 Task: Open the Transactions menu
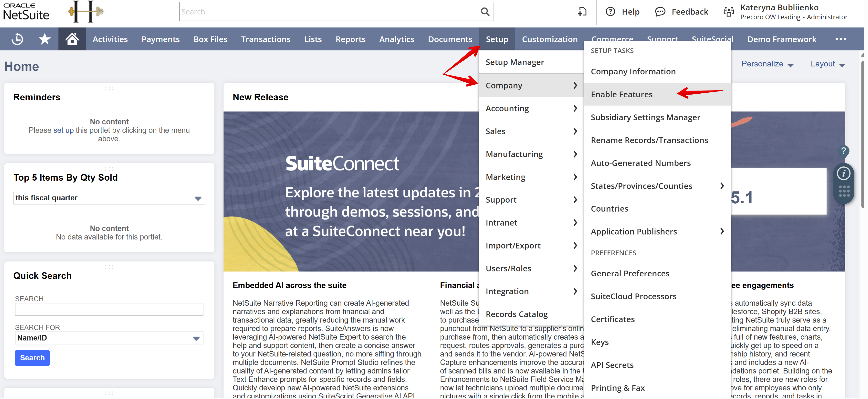click(x=266, y=39)
